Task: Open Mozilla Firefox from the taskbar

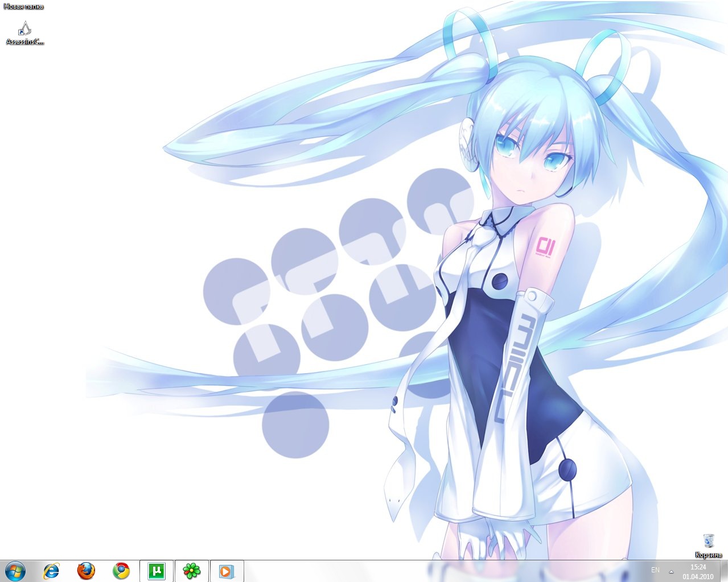Action: 86,571
